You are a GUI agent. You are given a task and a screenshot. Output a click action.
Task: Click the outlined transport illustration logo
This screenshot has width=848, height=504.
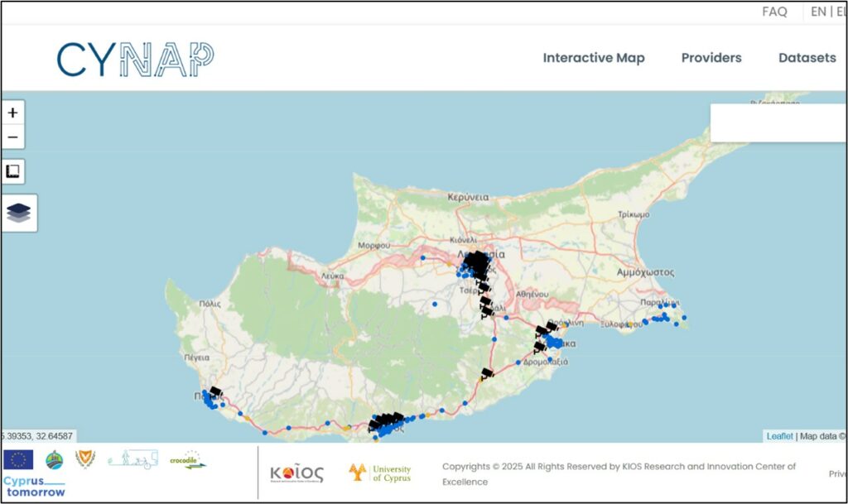coord(132,459)
